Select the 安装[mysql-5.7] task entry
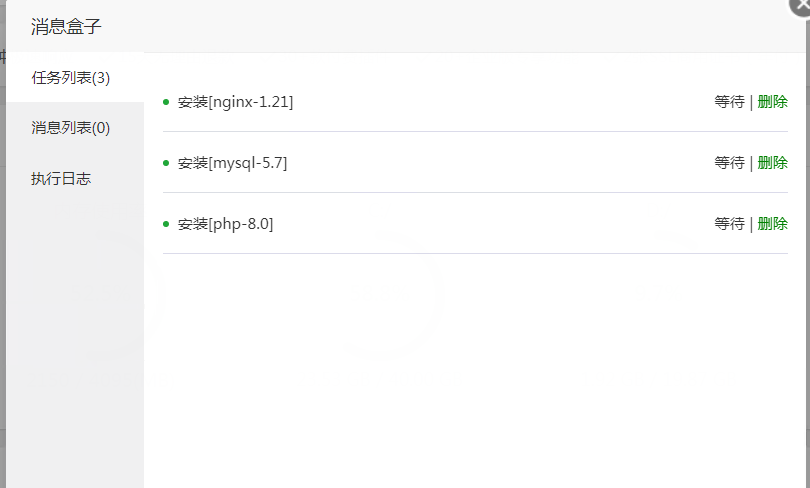This screenshot has height=488, width=810. tap(232, 163)
